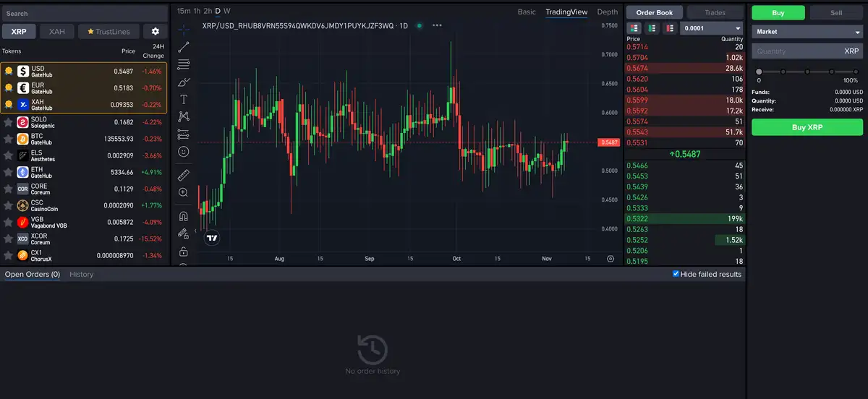Switch to the Trades tab

pos(715,12)
